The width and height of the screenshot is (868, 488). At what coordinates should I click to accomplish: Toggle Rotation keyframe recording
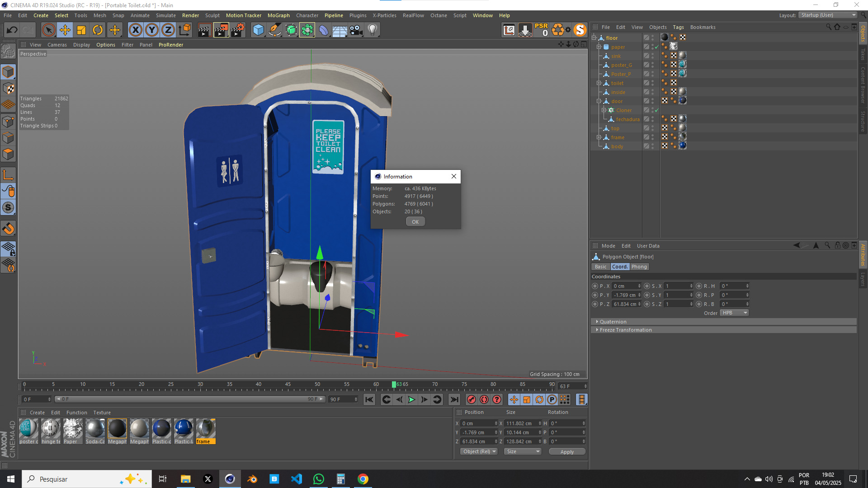[x=539, y=399]
